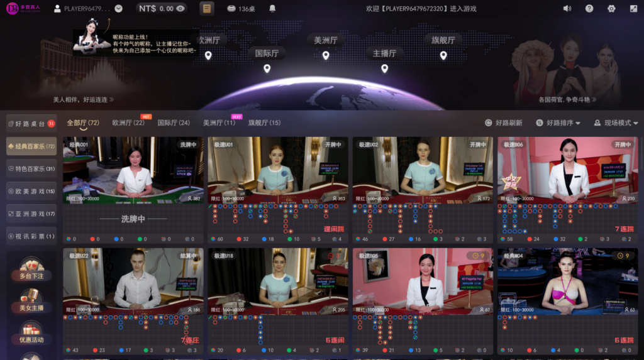
Task: Open the 好路排序 sorting dropdown
Action: (x=558, y=123)
